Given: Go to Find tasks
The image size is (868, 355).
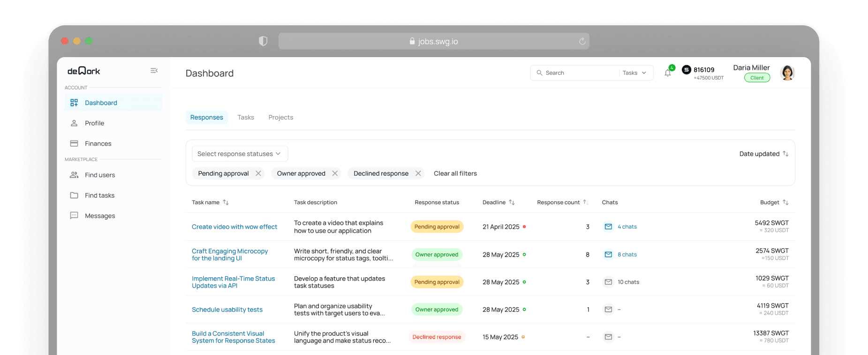Looking at the screenshot, I should (113, 195).
